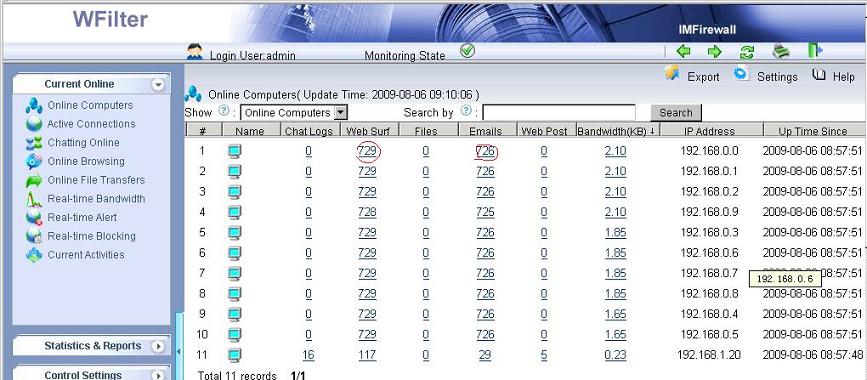This screenshot has height=380, width=867.
Task: Click the Monitoring State checkmark icon
Action: pyautogui.click(x=467, y=51)
